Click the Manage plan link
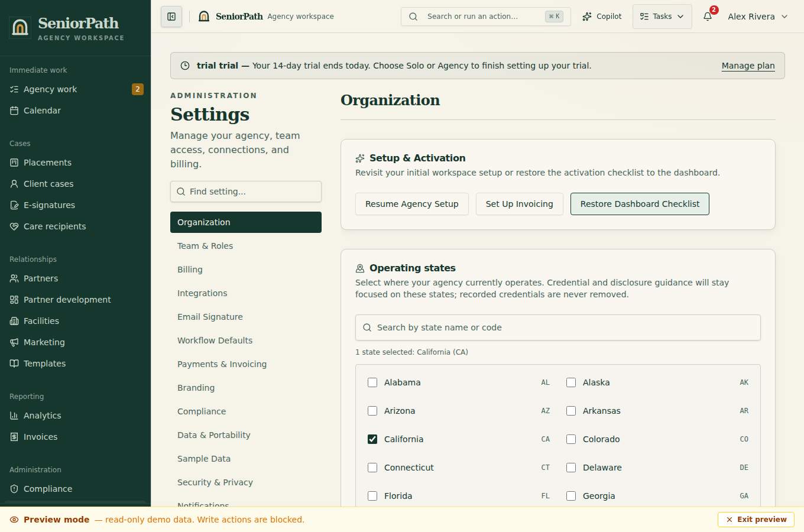The width and height of the screenshot is (804, 532). point(748,66)
